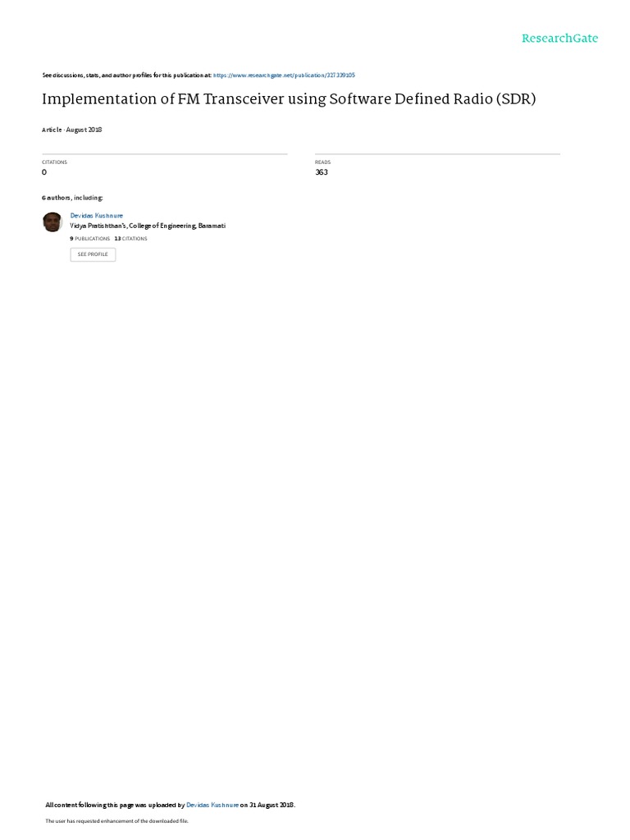Click the requested enhancement notice text
This screenshot has width=630, height=840.
click(x=116, y=820)
